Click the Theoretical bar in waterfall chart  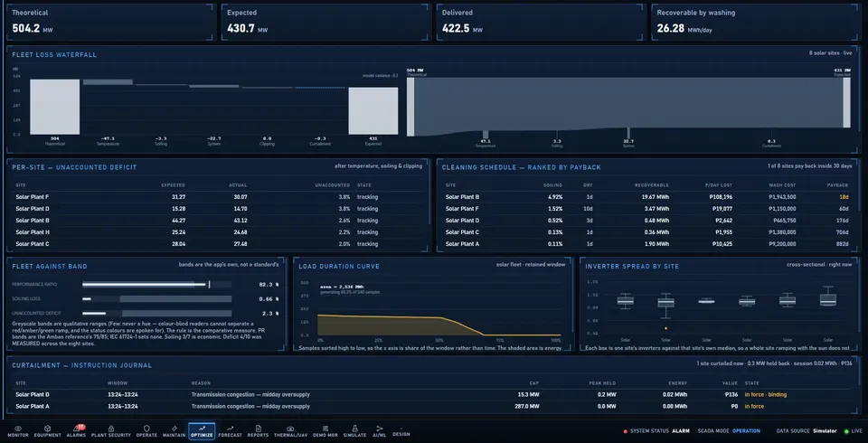pos(55,107)
